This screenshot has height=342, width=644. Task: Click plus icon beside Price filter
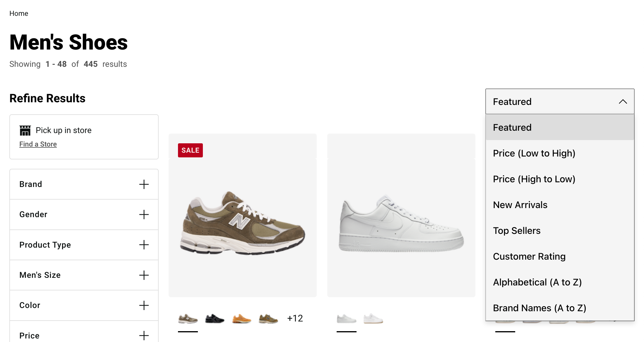144,336
